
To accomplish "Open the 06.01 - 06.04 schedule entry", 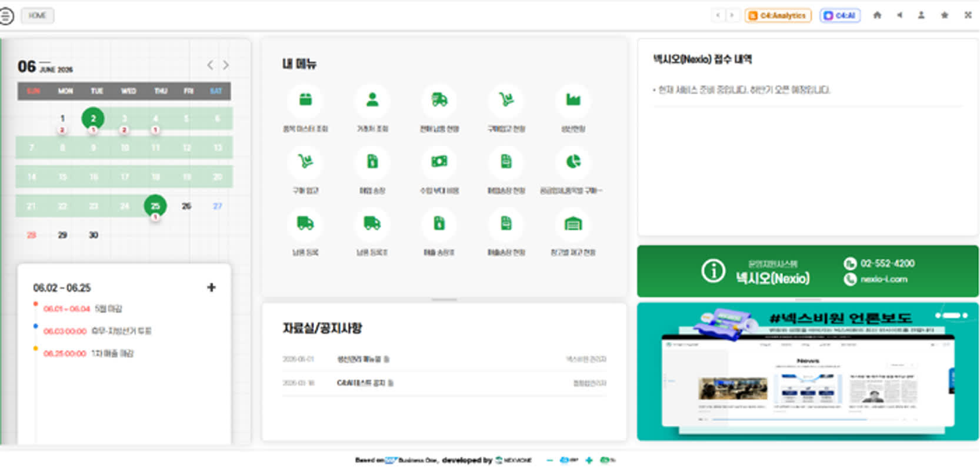I will [x=82, y=309].
